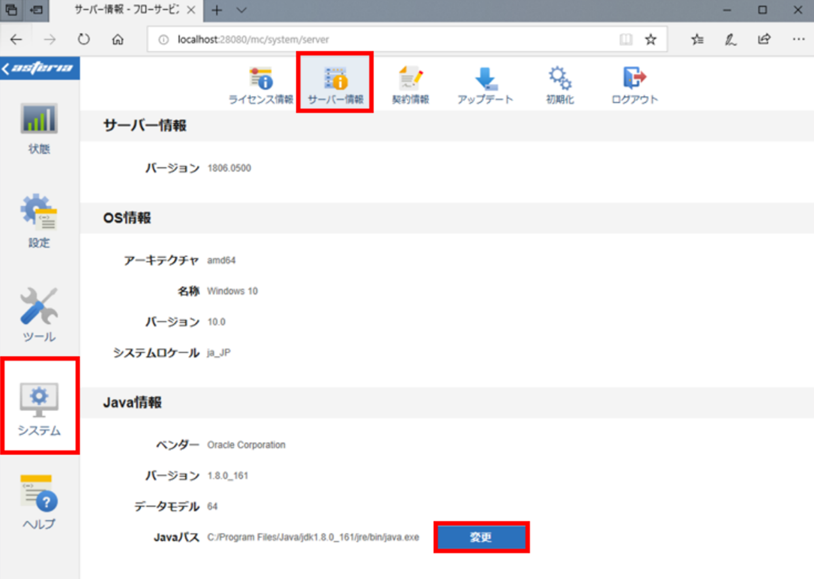This screenshot has height=579, width=814.
Task: Open the 契約情報 contract info icon
Action: pos(410,85)
